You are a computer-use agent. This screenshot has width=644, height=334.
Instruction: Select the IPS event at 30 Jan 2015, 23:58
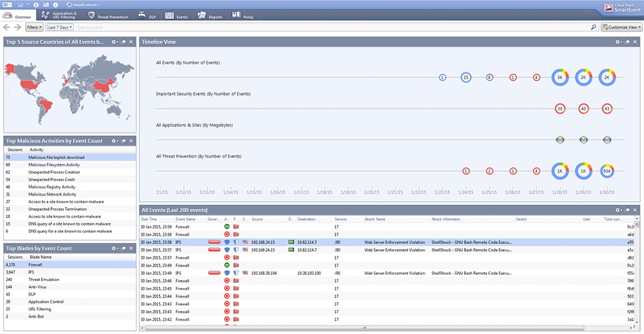point(387,242)
